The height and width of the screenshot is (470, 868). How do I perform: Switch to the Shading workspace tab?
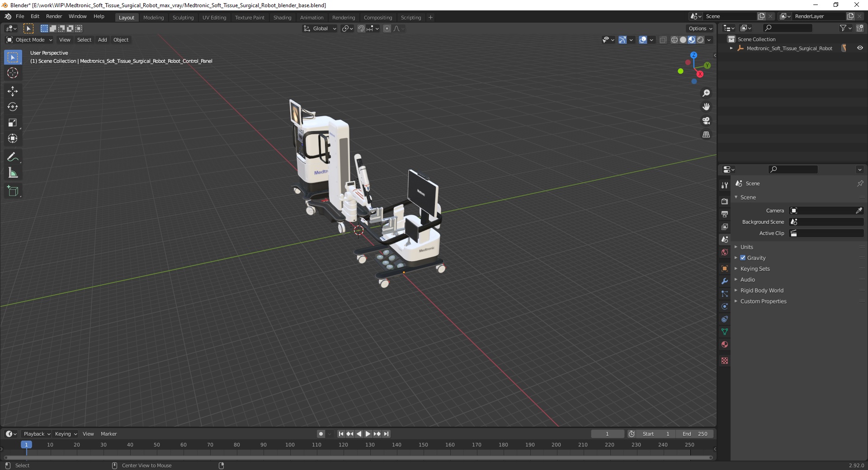[x=282, y=18]
